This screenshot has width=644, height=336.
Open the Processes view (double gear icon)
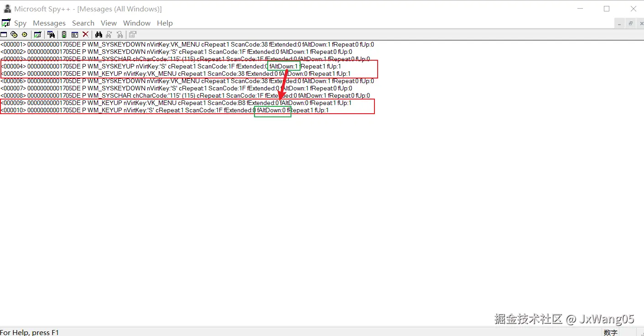(14, 35)
